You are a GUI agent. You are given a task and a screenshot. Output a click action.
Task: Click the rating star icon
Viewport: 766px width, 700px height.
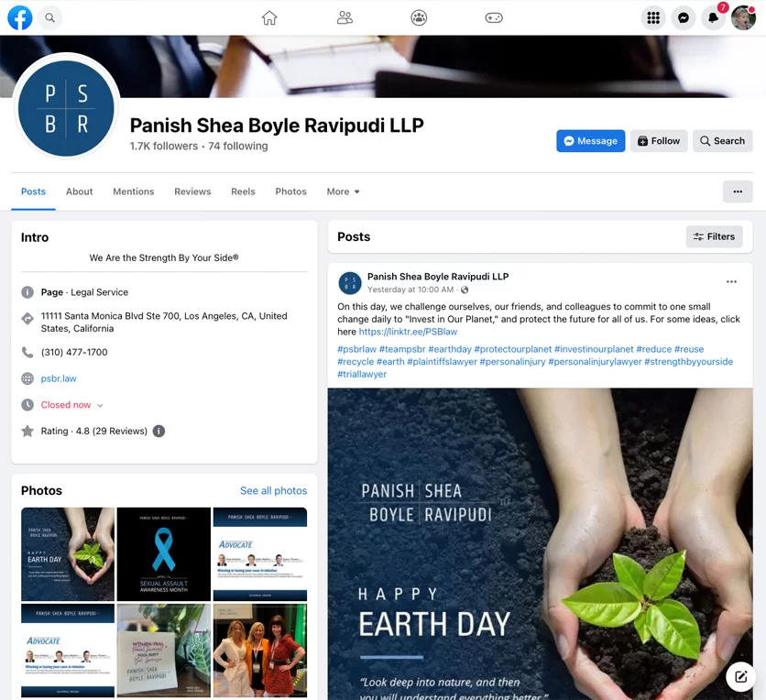pos(27,431)
